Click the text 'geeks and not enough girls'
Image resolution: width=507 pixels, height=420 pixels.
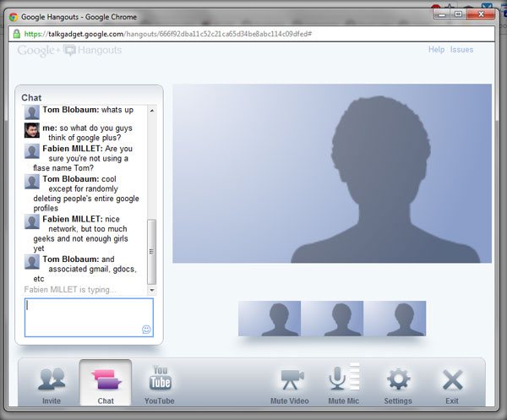[x=80, y=238]
